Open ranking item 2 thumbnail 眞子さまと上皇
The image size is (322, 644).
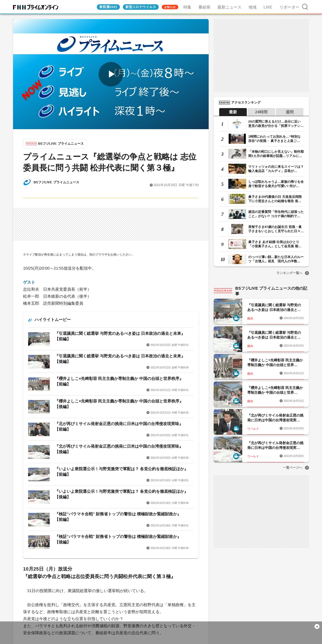[237, 139]
